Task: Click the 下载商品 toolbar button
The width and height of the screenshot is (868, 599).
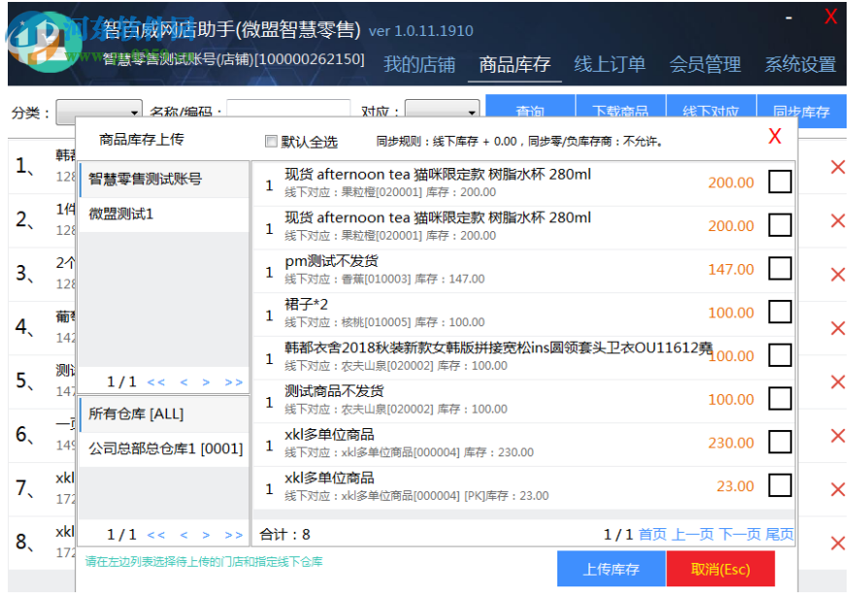Action: click(x=621, y=111)
